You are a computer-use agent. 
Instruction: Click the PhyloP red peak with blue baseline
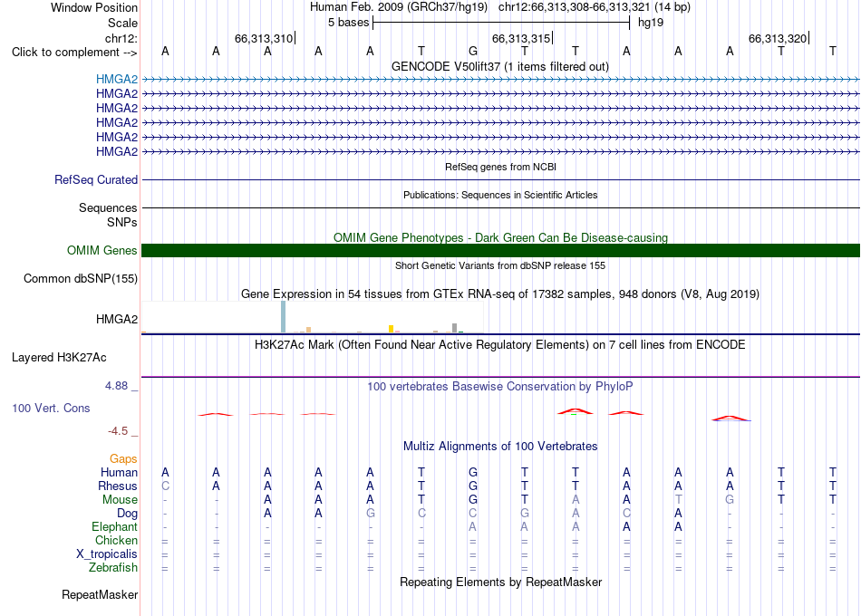730,419
